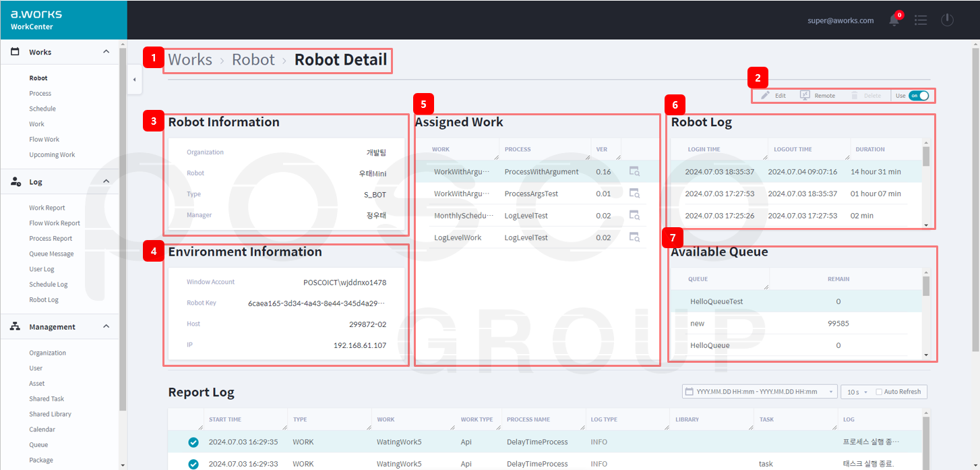
Task: Select the HelloQueue queue row
Action: point(796,345)
